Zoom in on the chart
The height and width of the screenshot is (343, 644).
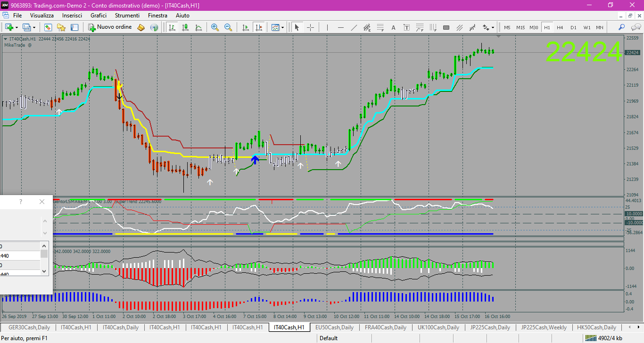coord(215,27)
